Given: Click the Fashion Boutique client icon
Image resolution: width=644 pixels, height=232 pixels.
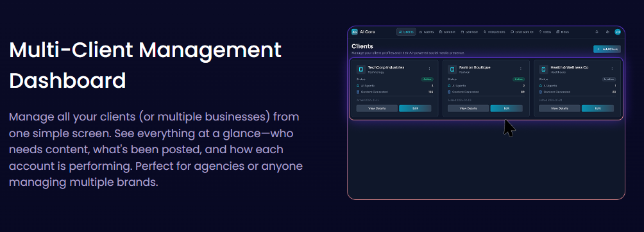Looking at the screenshot, I should pos(452,69).
